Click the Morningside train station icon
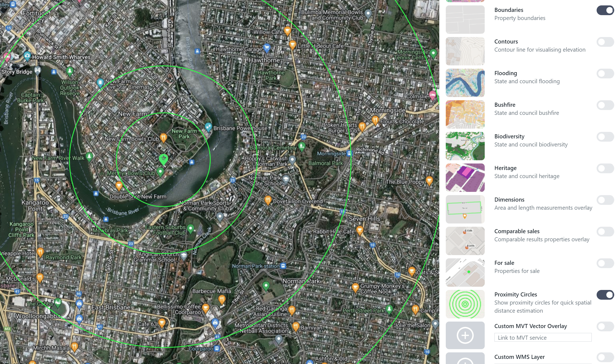This screenshot has height=364, width=615. 349,153
